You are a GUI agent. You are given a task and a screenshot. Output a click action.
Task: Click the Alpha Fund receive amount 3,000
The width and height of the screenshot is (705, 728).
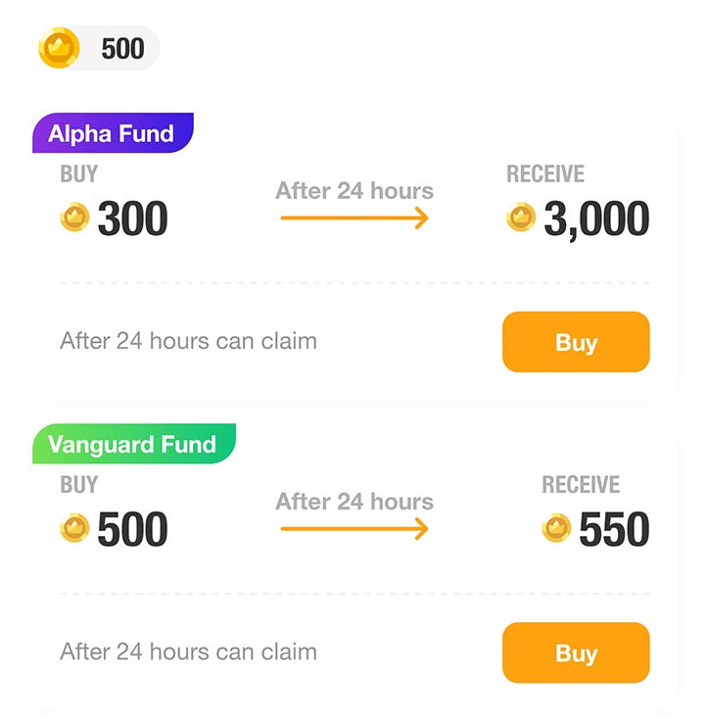click(x=595, y=218)
